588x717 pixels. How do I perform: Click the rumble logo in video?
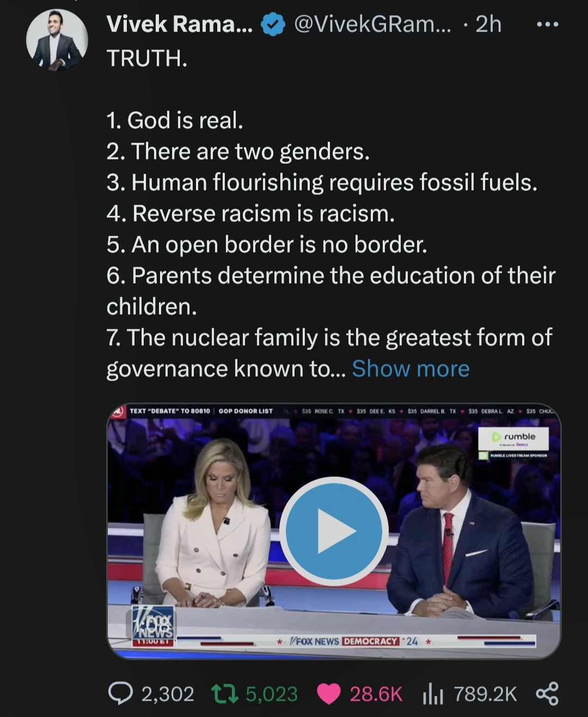click(x=513, y=437)
